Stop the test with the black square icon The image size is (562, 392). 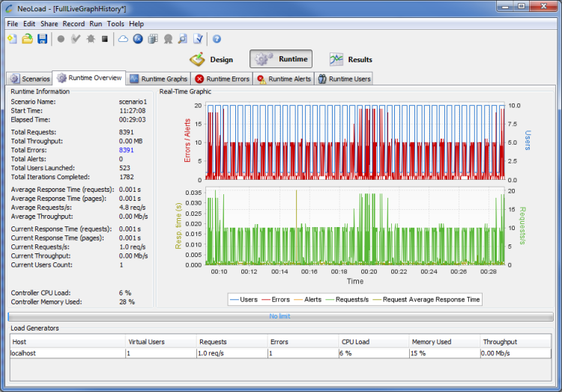point(105,39)
